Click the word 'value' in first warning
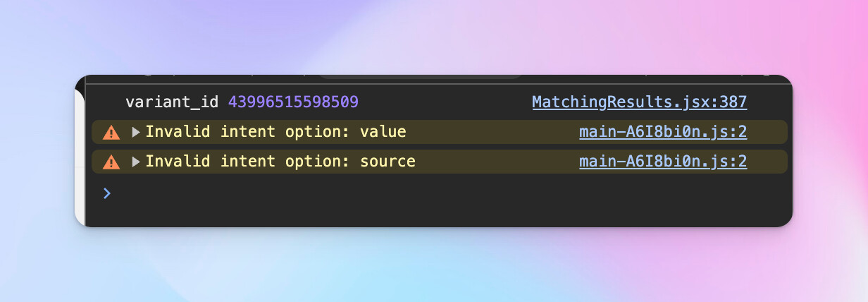868x302 pixels. click(x=383, y=132)
